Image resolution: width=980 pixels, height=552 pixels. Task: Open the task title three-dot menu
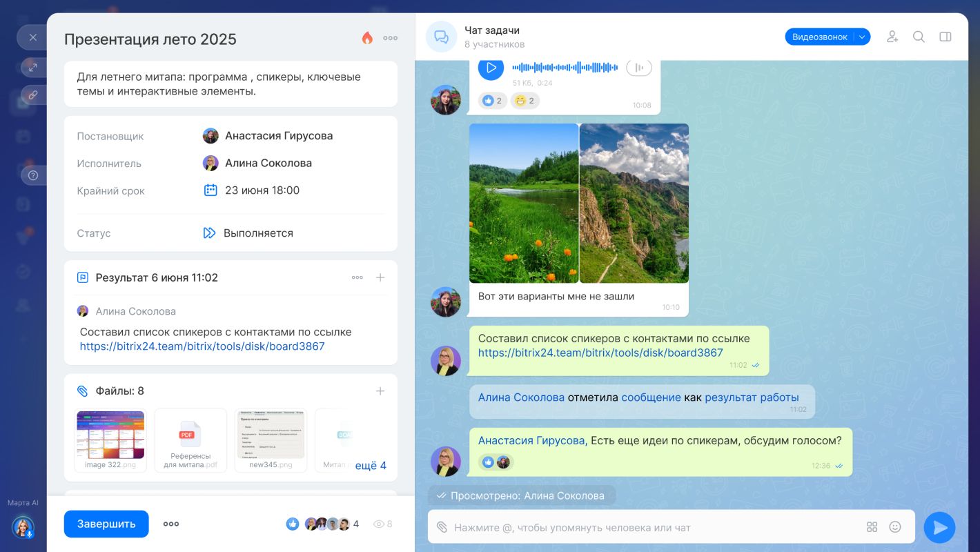click(x=391, y=39)
